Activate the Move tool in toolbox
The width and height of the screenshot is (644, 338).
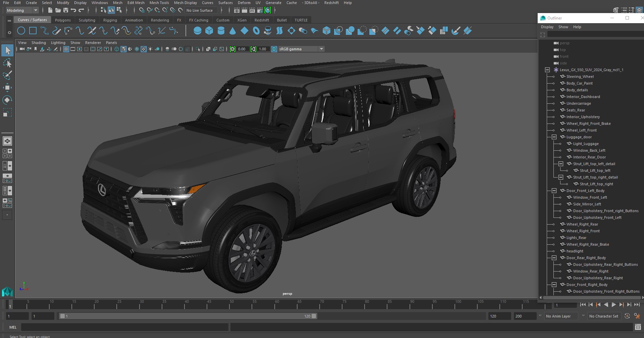point(7,88)
